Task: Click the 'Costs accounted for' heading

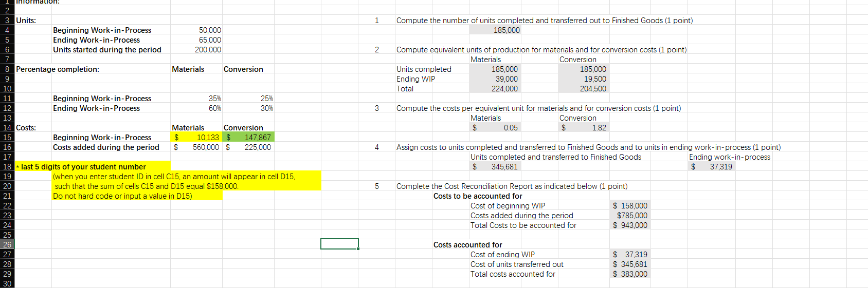Action: click(x=467, y=245)
